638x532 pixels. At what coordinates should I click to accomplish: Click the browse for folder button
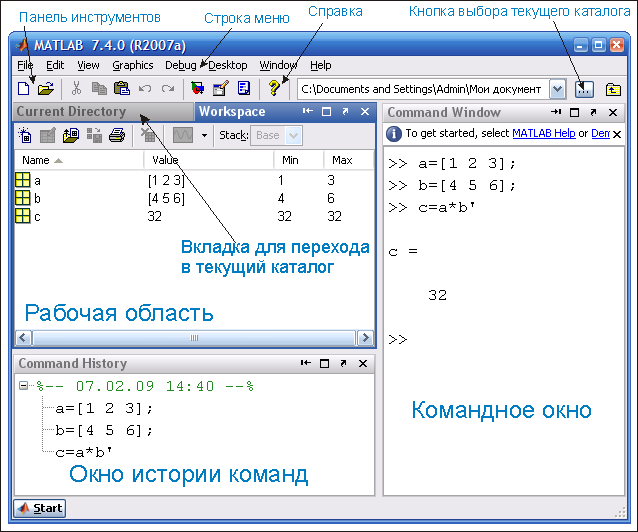[584, 89]
